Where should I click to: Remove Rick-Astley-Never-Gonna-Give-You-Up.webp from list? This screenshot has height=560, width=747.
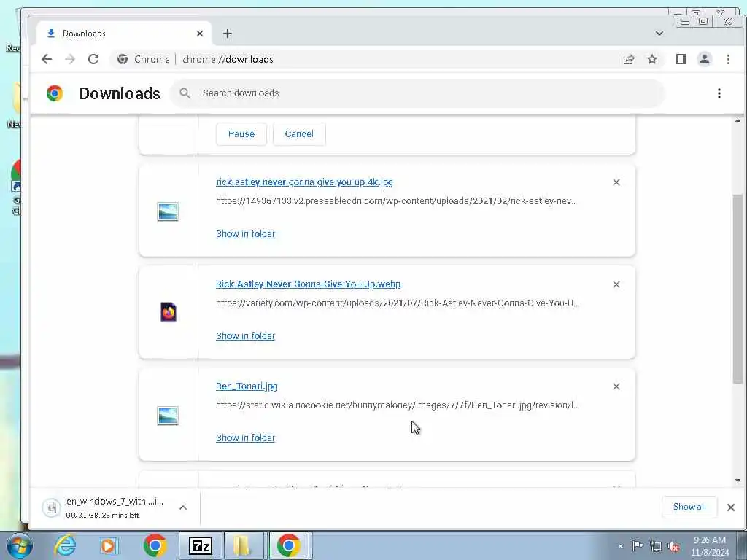pos(616,284)
